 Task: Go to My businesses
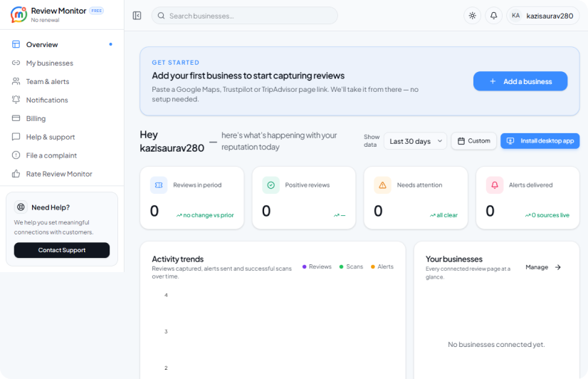pos(62,63)
